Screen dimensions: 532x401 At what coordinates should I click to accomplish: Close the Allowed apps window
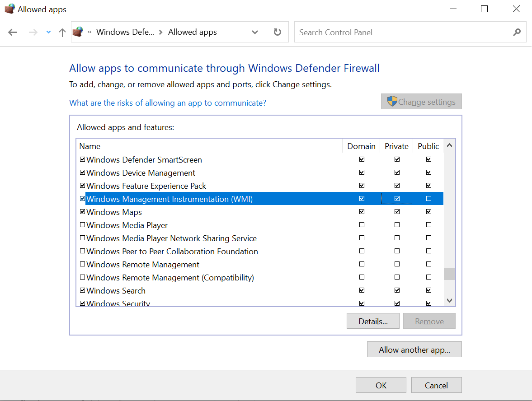[516, 9]
